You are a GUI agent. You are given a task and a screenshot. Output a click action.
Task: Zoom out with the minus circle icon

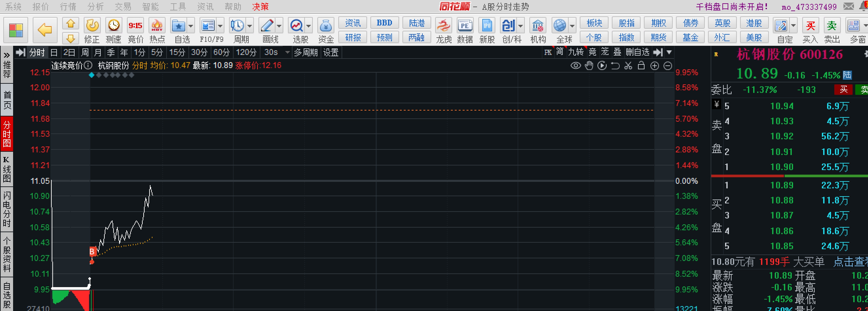coord(667,66)
